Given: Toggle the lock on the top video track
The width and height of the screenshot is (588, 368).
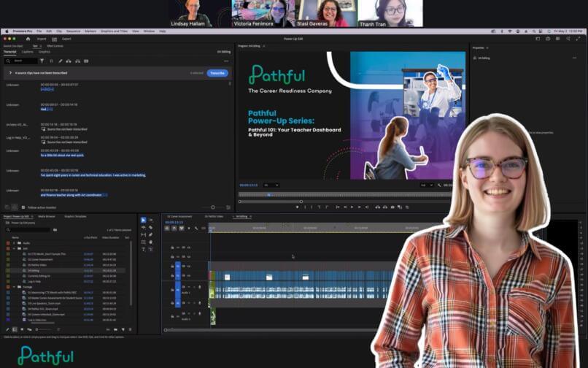Looking at the screenshot, I should coord(172,247).
